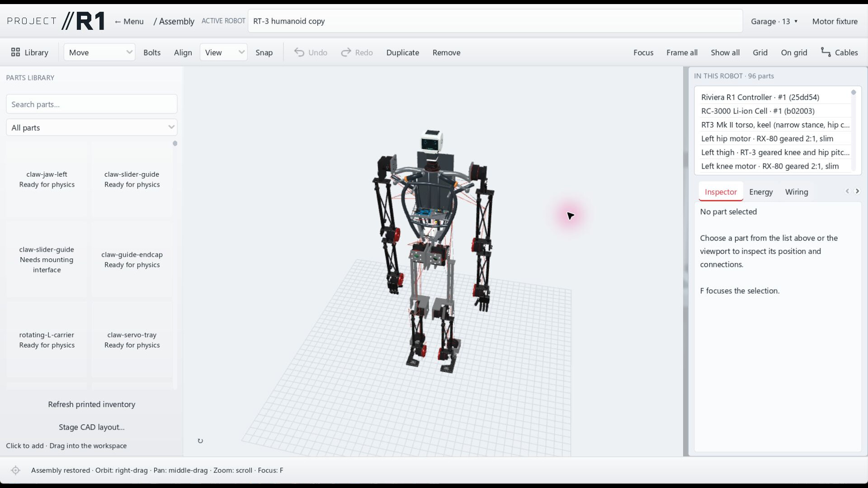
Task: Toggle On grid placement
Action: pyautogui.click(x=794, y=52)
